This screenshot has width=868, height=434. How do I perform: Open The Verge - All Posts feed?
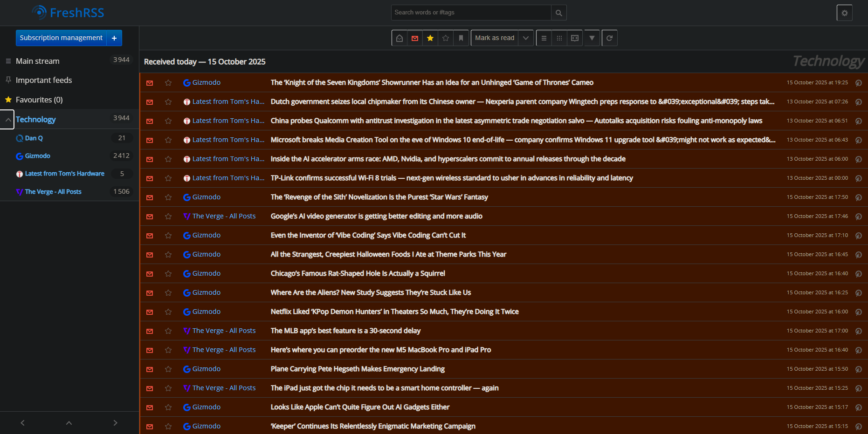(x=53, y=192)
